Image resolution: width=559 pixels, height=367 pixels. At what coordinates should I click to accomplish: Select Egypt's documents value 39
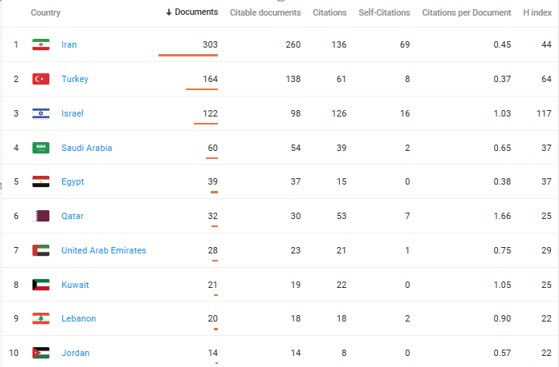point(212,182)
